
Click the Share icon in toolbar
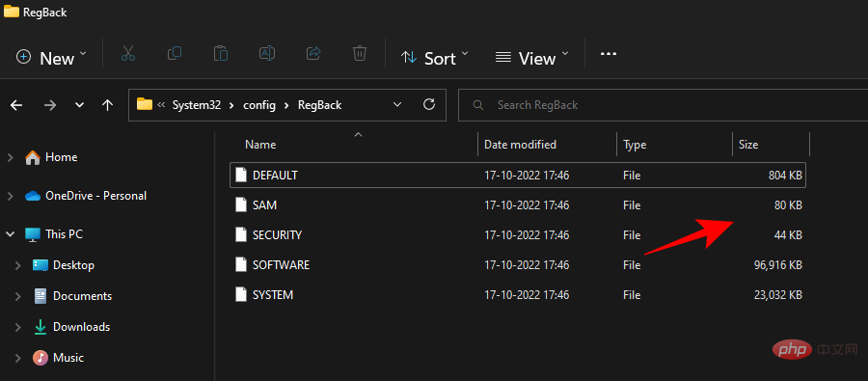[313, 54]
